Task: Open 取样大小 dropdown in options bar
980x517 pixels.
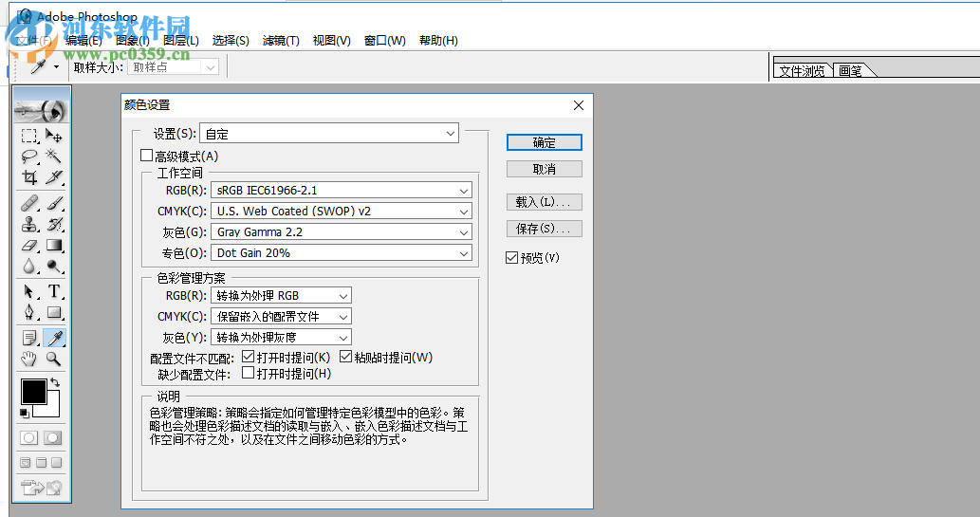Action: coord(173,67)
